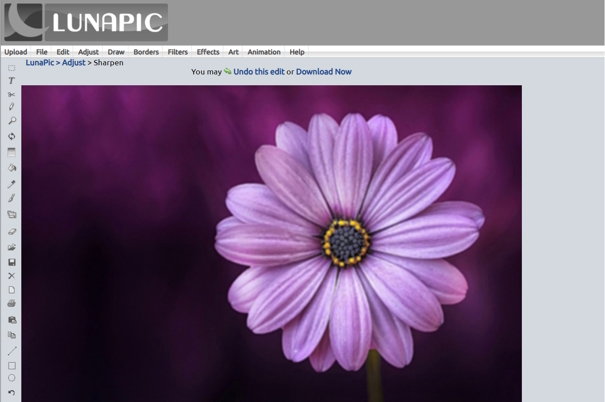Click the X close image icon
The height and width of the screenshot is (402, 605).
point(12,276)
